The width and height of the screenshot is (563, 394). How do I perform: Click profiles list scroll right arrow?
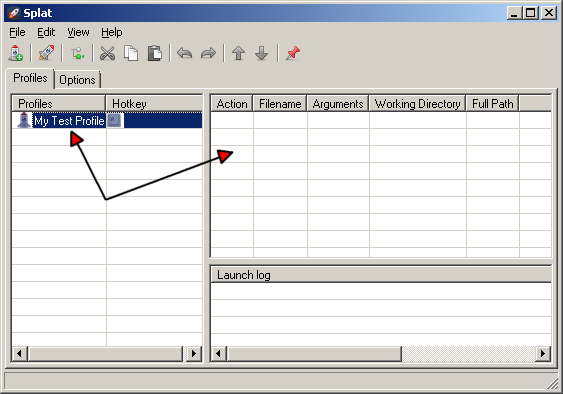[194, 354]
